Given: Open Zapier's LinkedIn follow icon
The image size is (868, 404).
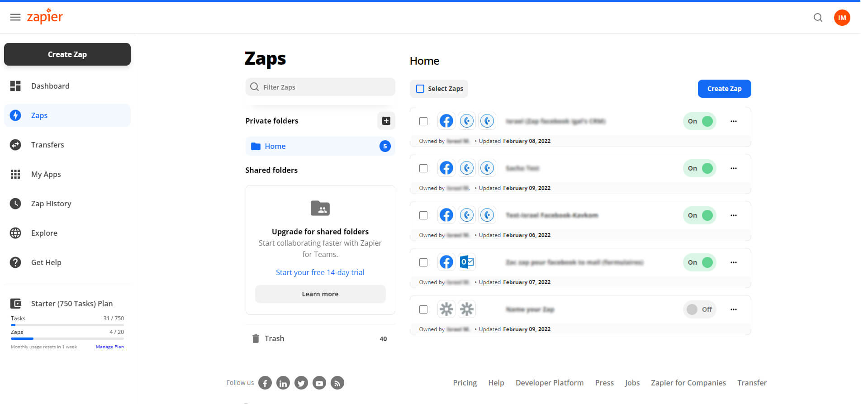Looking at the screenshot, I should click(x=283, y=383).
